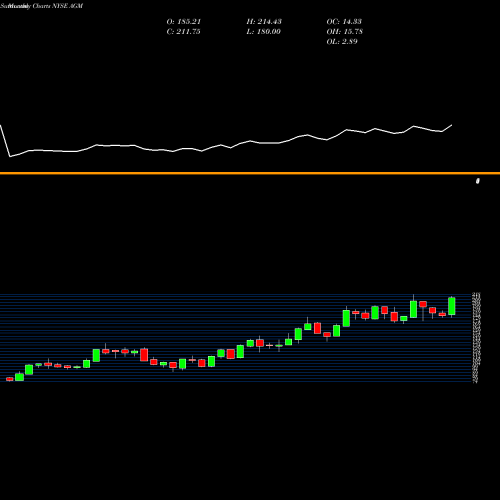Click the OC: 14.33 value
This screenshot has height=500, width=500.
click(x=344, y=22)
